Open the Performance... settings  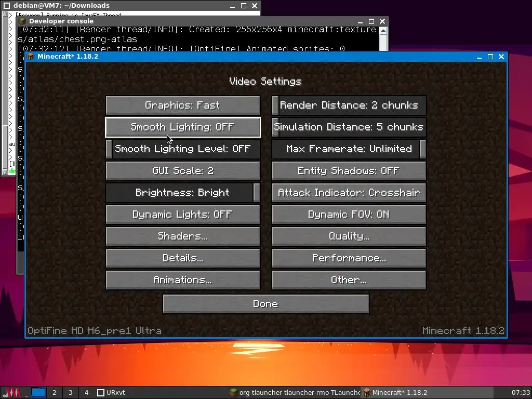click(x=349, y=258)
